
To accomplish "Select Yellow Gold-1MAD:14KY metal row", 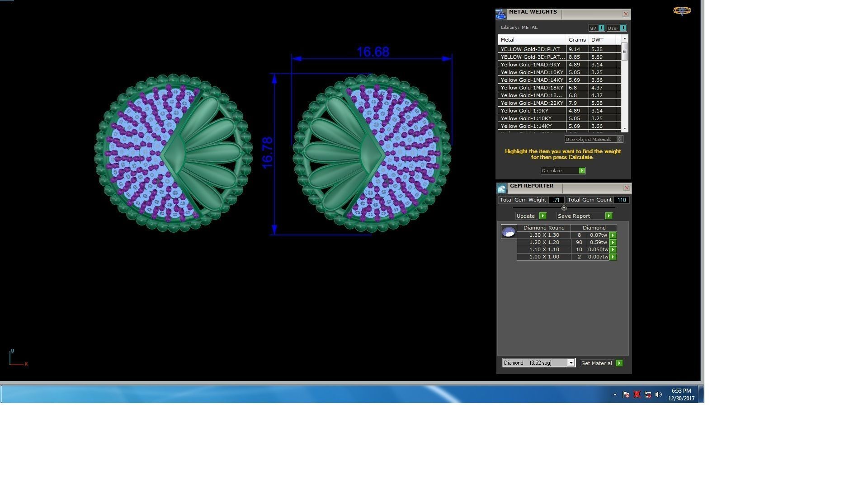I will 532,80.
